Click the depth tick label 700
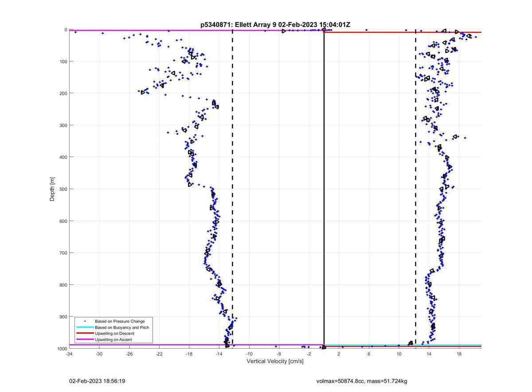The height and width of the screenshot is (392, 532). point(63,253)
